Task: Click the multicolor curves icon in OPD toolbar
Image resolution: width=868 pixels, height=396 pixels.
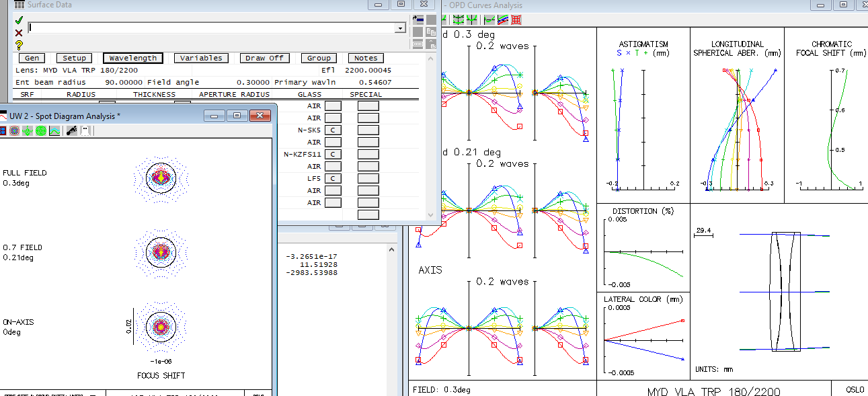Action: click(x=502, y=20)
